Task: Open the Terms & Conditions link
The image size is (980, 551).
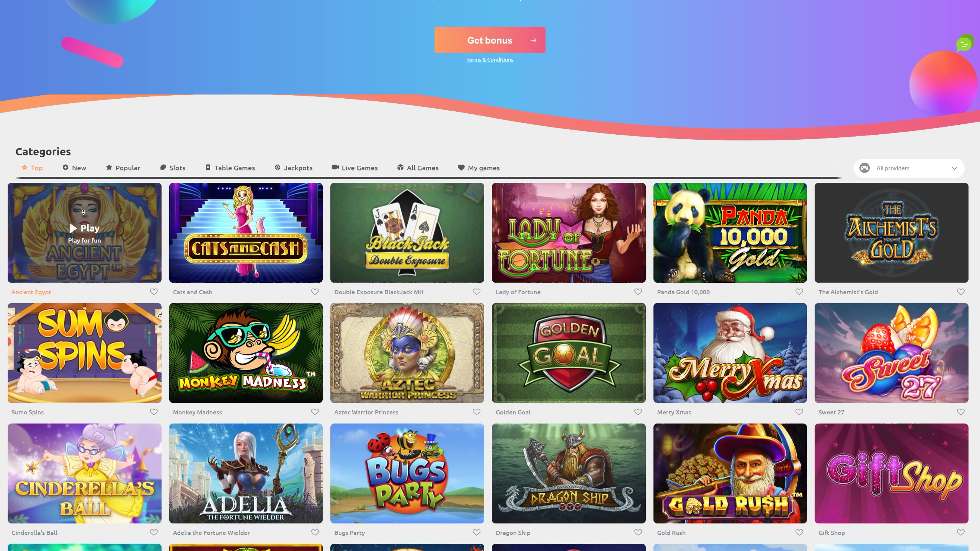Action: tap(490, 60)
